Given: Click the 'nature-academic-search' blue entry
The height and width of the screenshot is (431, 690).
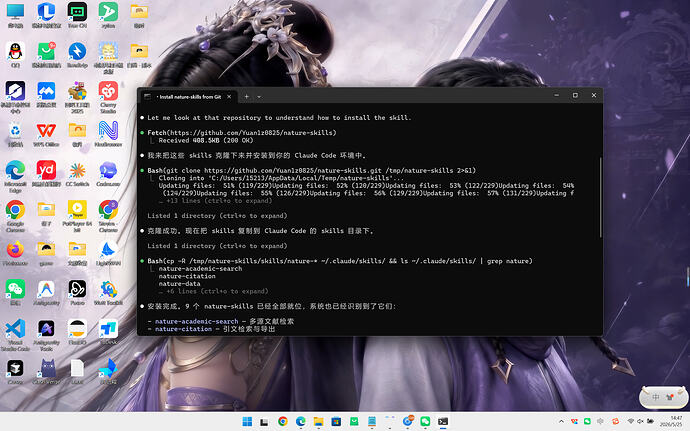Looking at the screenshot, I should pyautogui.click(x=196, y=321).
